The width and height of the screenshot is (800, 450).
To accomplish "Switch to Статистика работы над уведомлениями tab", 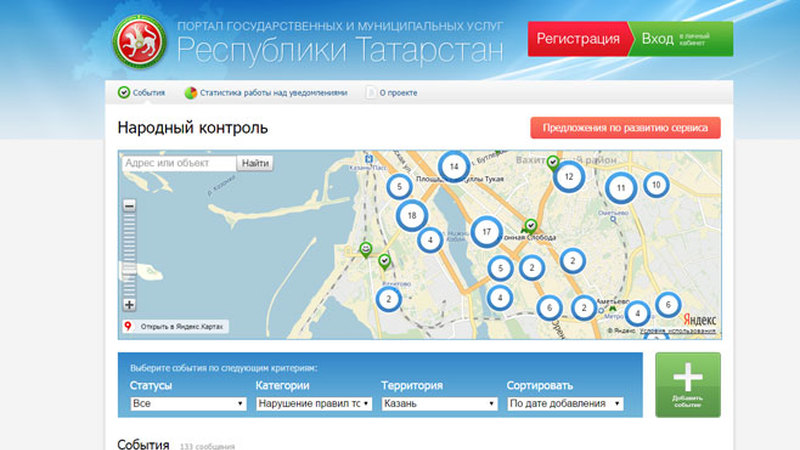I will tap(265, 93).
